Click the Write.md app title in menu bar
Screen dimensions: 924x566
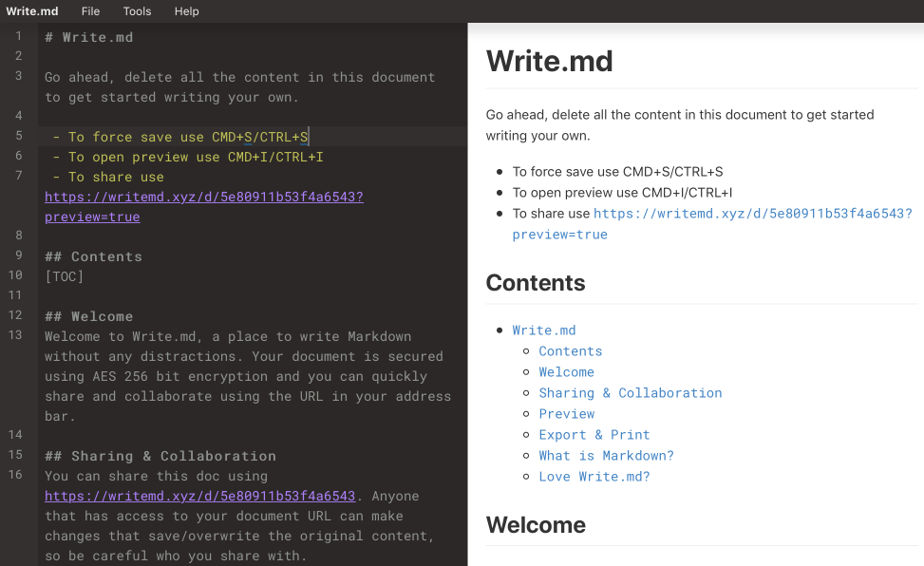tap(32, 11)
